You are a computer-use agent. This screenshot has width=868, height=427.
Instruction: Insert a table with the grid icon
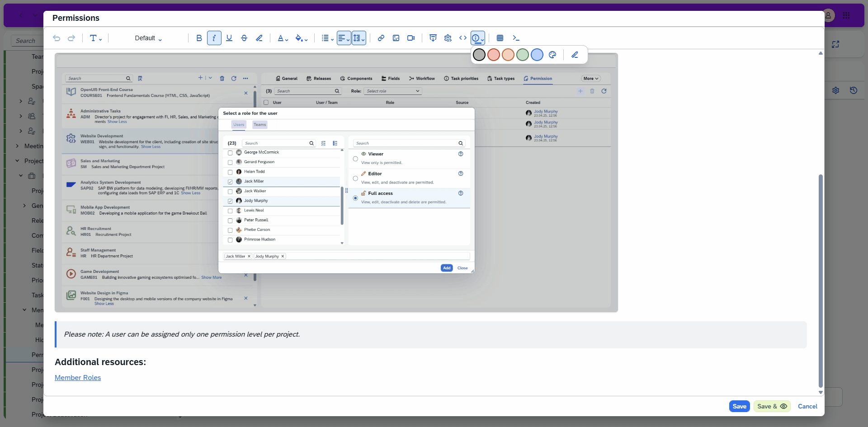(500, 38)
